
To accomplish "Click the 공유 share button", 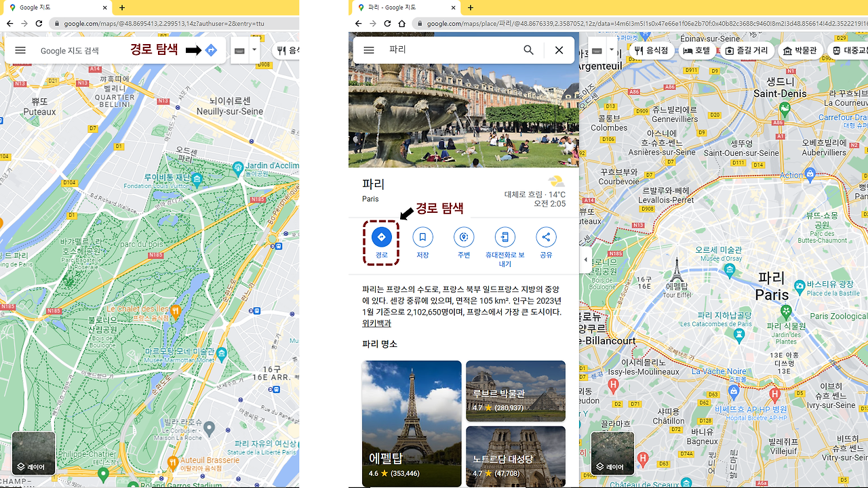I will click(546, 242).
